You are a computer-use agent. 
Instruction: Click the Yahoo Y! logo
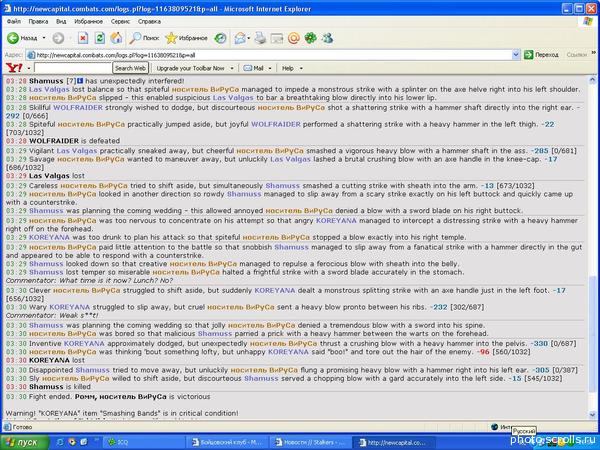click(x=15, y=68)
